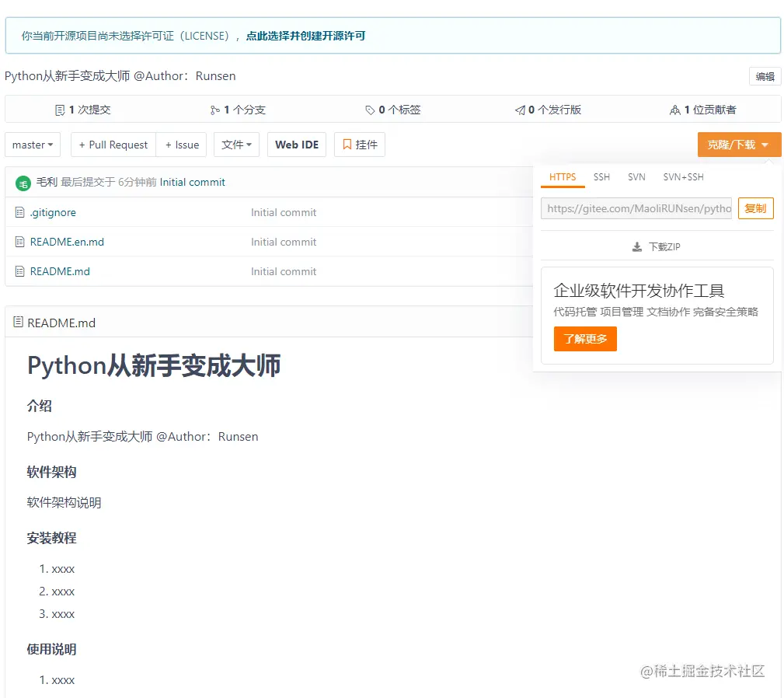784x698 pixels.
Task: Launch the Web IDE
Action: pos(297,145)
